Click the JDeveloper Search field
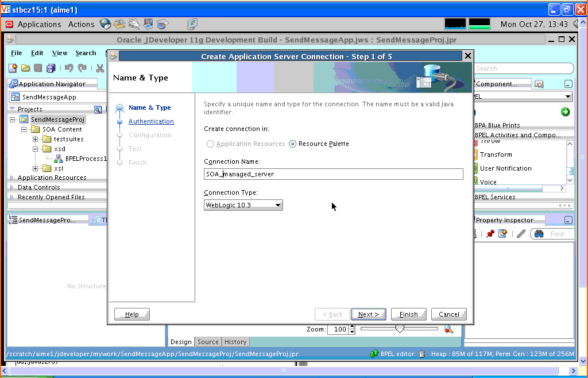The height and width of the screenshot is (378, 588). 524,68
